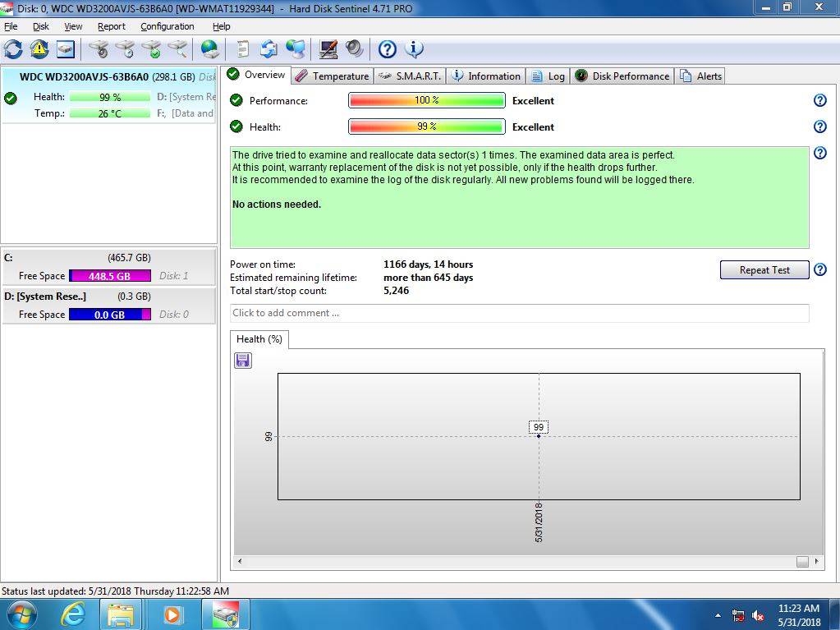
Task: Click the help icon beside the status message
Action: 819,153
